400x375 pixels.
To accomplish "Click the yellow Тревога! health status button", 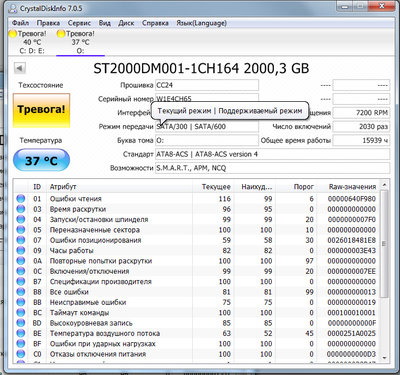I will click(41, 110).
